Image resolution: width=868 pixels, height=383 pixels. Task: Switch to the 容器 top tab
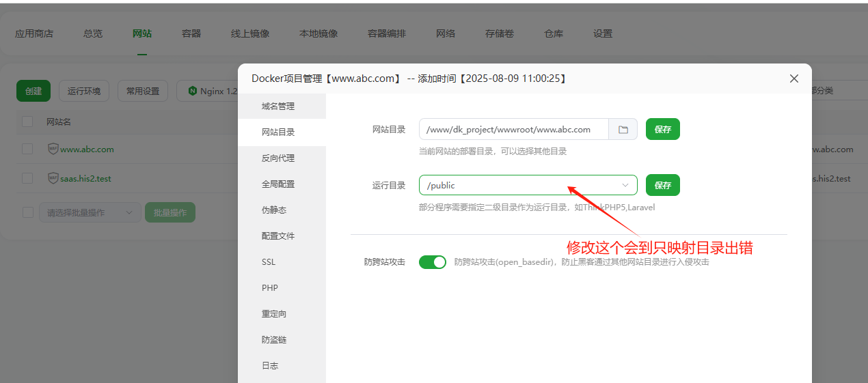191,33
